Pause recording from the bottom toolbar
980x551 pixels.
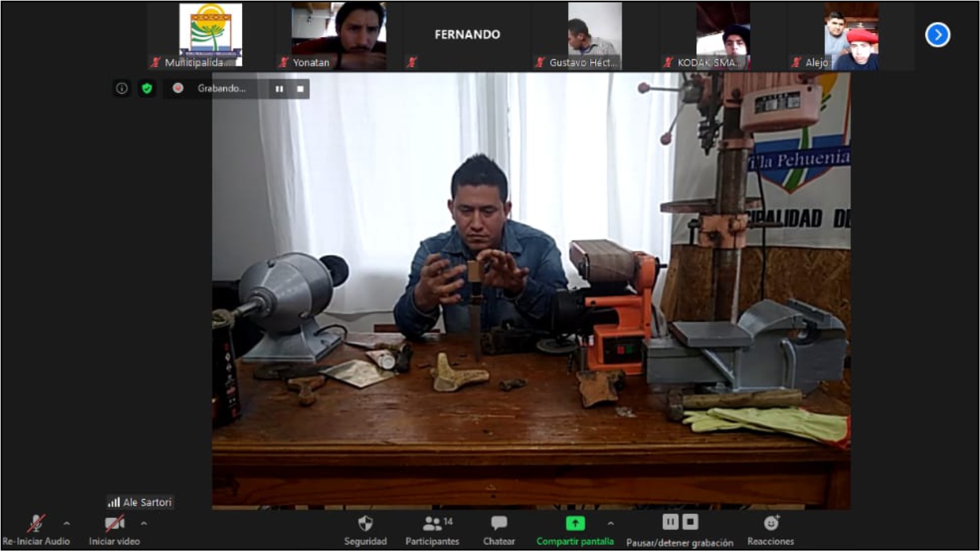coord(670,522)
